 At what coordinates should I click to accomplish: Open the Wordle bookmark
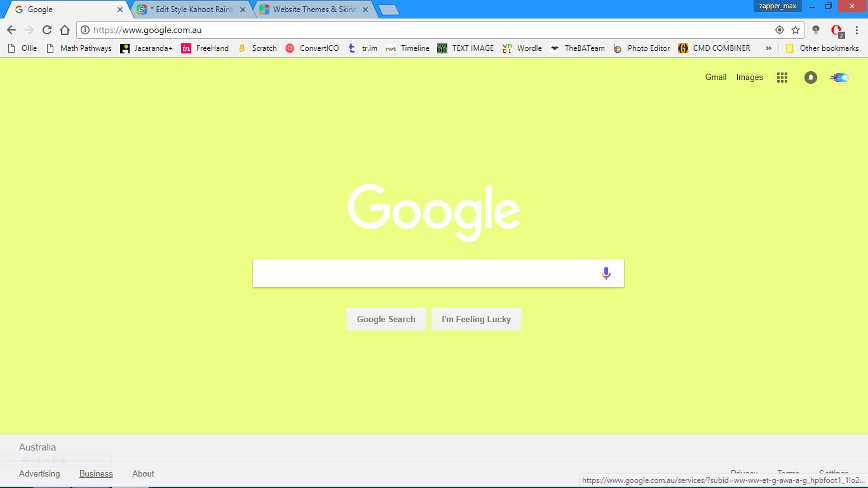click(522, 48)
